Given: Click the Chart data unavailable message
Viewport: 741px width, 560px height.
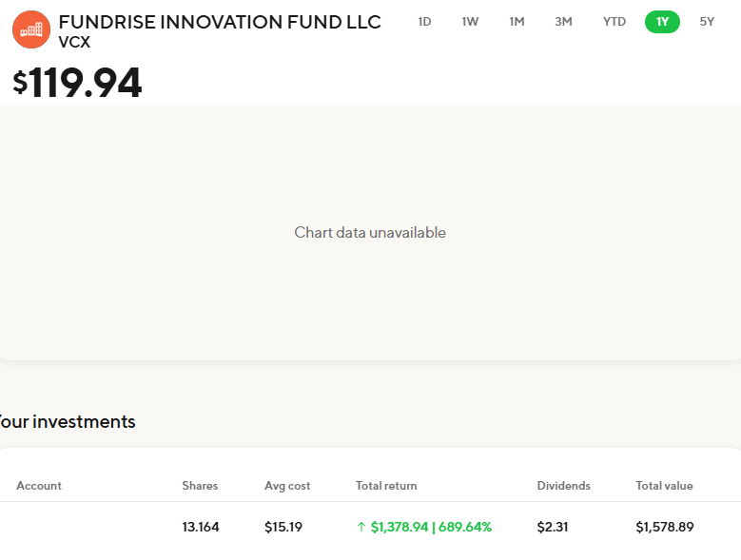Looking at the screenshot, I should click(370, 233).
